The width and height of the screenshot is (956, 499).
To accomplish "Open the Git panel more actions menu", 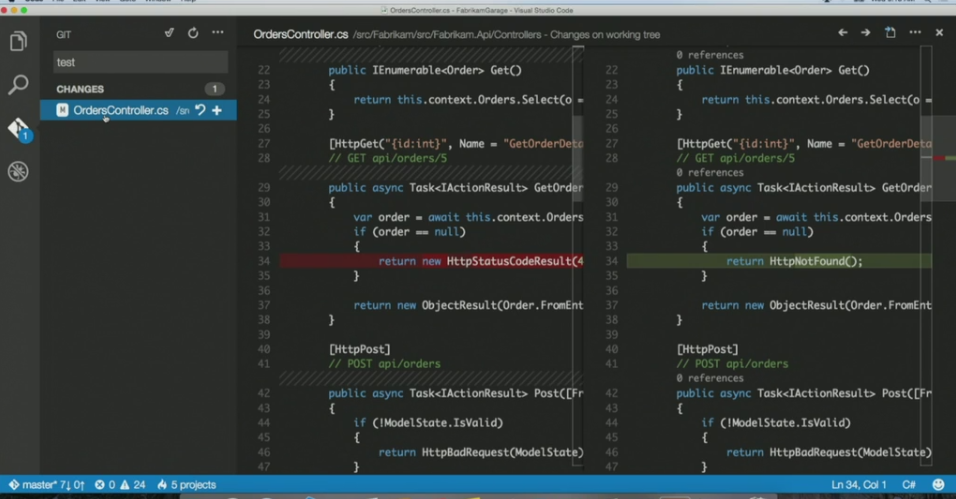I will [x=217, y=34].
